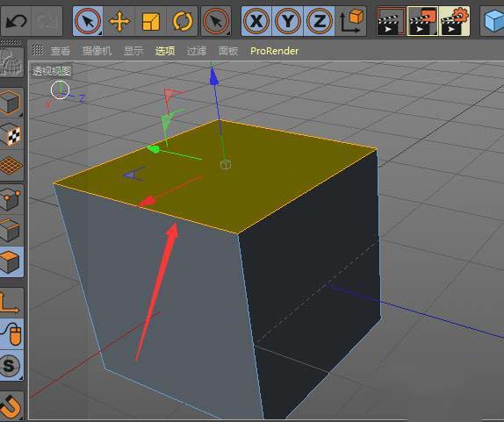The width and height of the screenshot is (504, 422).
Task: Click the blue Y-axis gizmo arrow
Action: pos(213,77)
